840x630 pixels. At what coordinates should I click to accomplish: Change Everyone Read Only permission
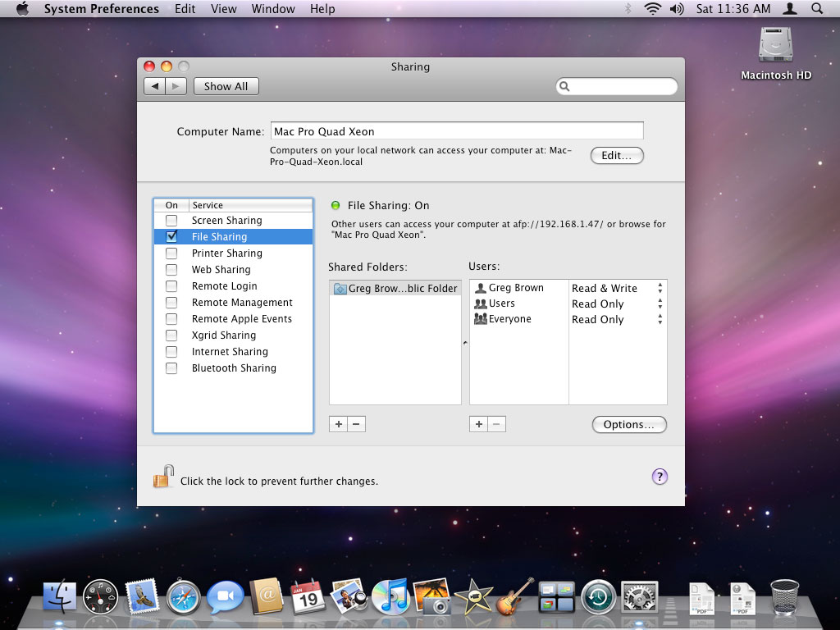click(617, 319)
